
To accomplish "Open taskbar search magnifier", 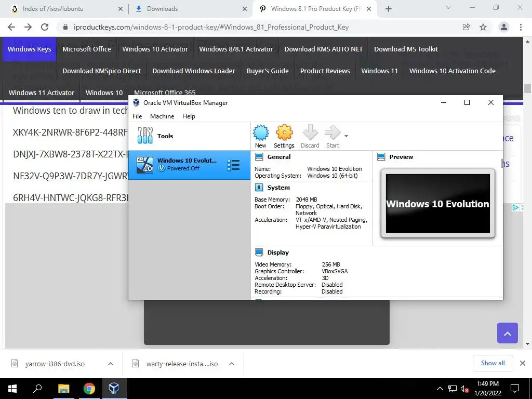I will [x=37, y=389].
